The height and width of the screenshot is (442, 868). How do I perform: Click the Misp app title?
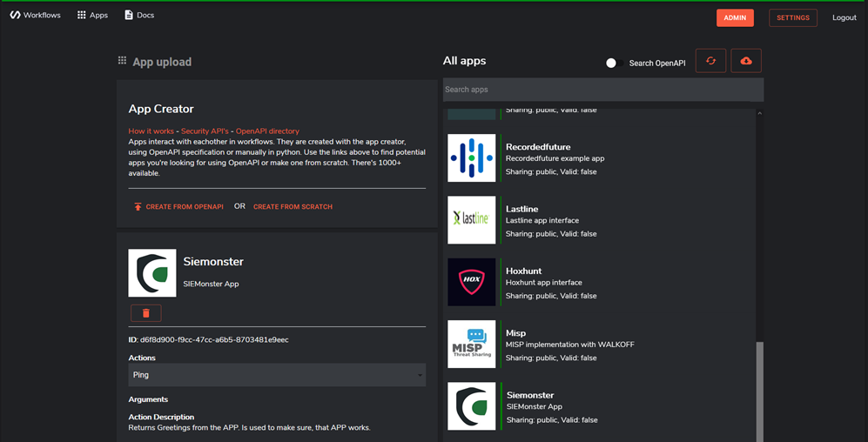tap(516, 333)
